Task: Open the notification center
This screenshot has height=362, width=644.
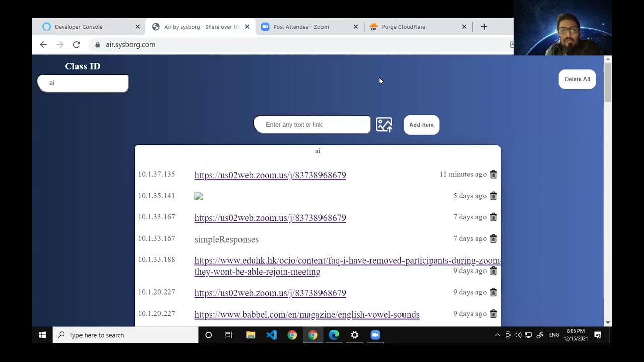Action: click(598, 335)
